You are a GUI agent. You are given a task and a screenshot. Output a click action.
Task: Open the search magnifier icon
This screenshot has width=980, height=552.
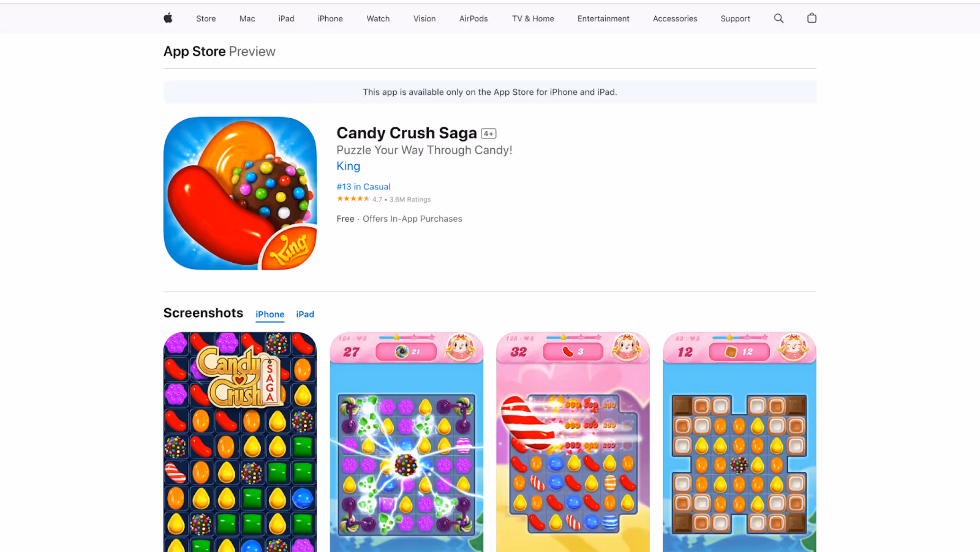pyautogui.click(x=778, y=18)
